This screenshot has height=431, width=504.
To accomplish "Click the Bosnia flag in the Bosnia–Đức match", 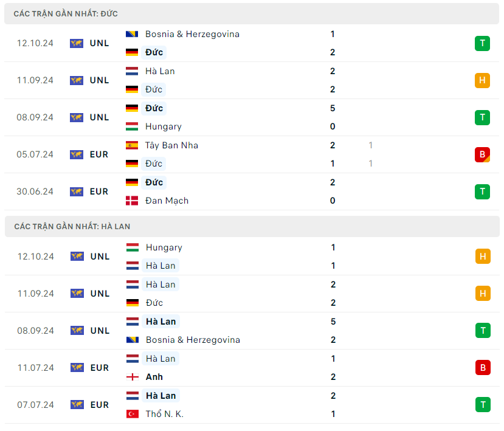I will click(x=132, y=34).
